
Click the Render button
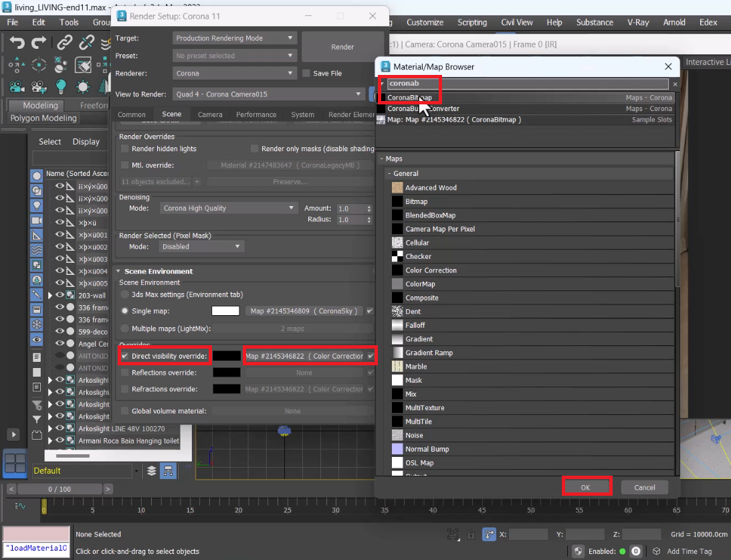(342, 47)
